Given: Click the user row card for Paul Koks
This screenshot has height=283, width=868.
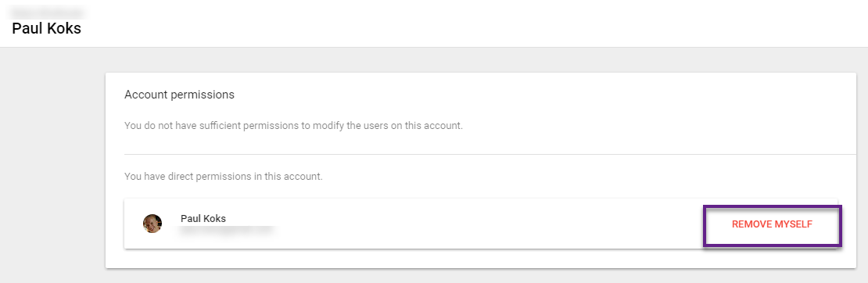Looking at the screenshot, I should coord(480,224).
